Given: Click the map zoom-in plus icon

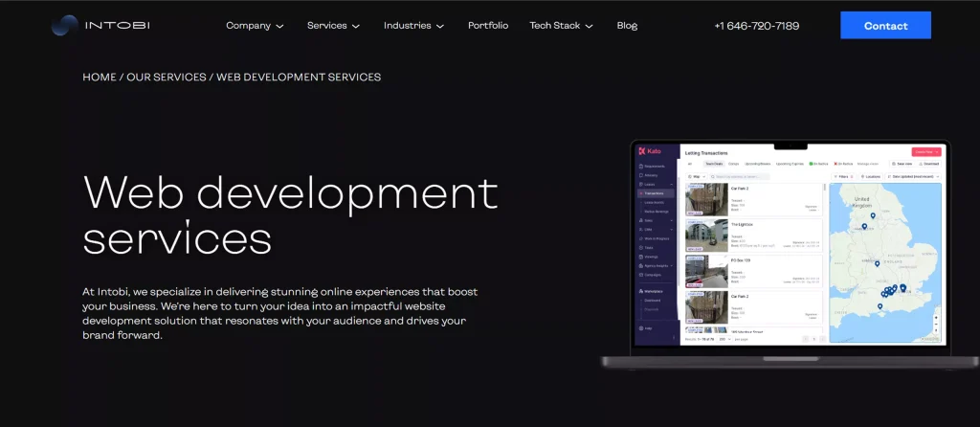Looking at the screenshot, I should (935, 317).
